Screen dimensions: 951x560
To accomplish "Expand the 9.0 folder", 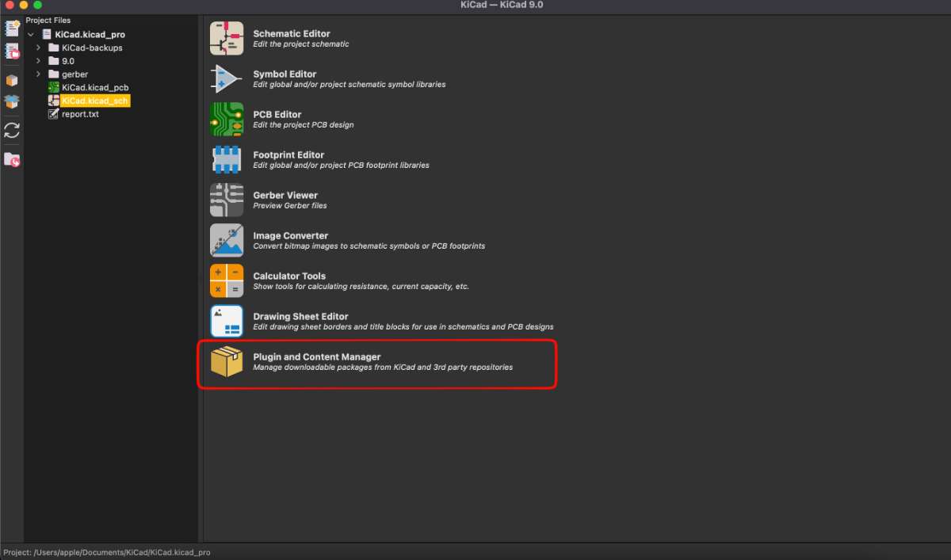I will coord(38,61).
